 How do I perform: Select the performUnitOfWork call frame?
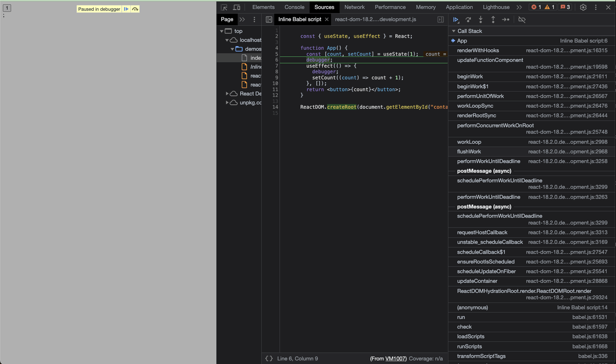pos(532,96)
